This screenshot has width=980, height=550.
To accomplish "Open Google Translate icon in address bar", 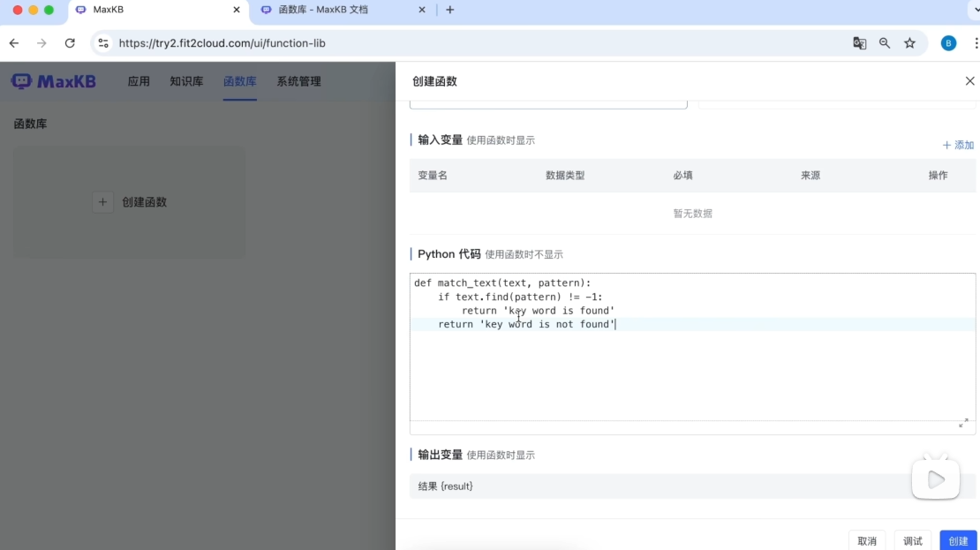I will pos(859,43).
